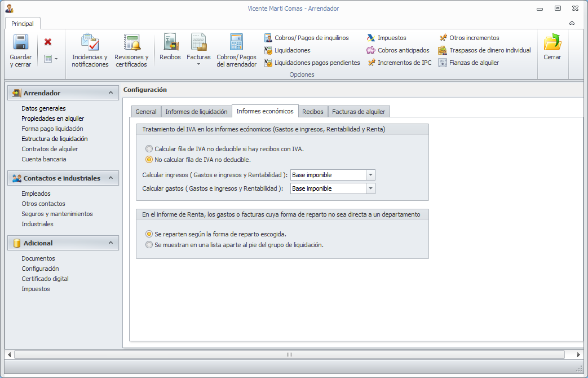Open Estructura de liquidación
Viewport: 588px width, 378px height.
coord(54,139)
